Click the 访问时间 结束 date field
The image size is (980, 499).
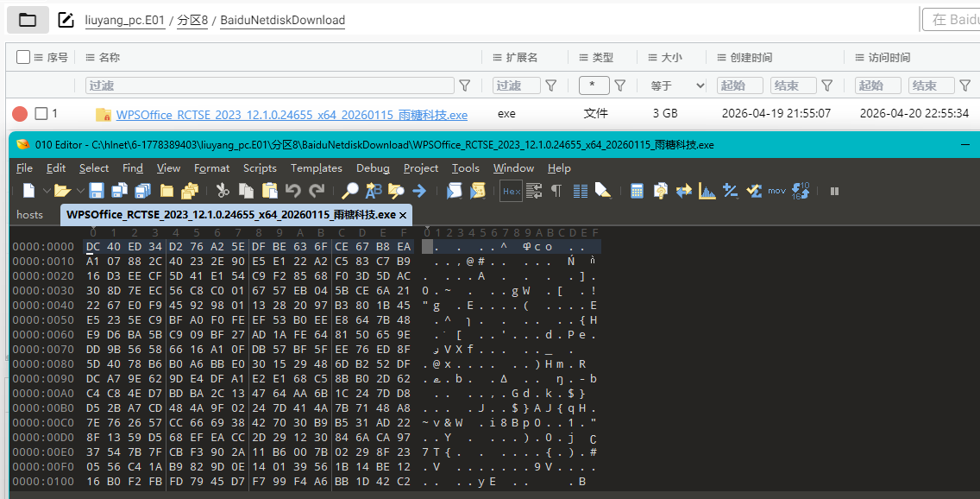(x=931, y=85)
